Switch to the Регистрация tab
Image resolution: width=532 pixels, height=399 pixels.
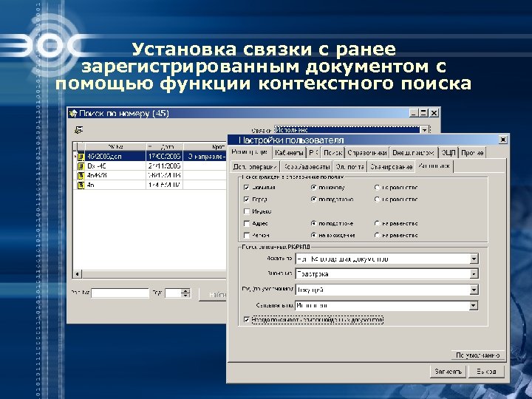250,152
